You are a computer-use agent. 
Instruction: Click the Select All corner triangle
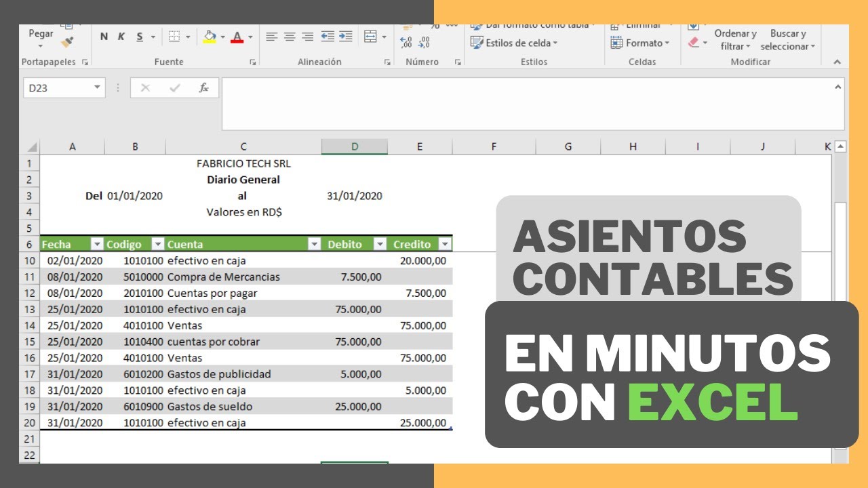31,147
